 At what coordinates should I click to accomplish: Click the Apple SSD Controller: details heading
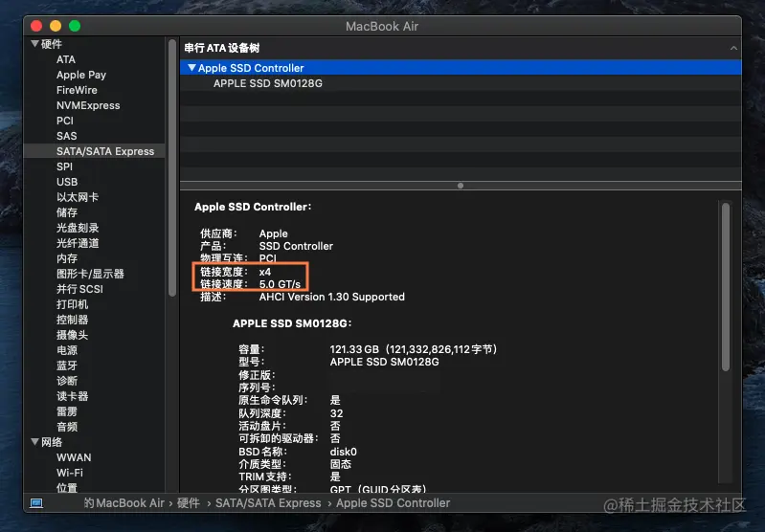(253, 207)
